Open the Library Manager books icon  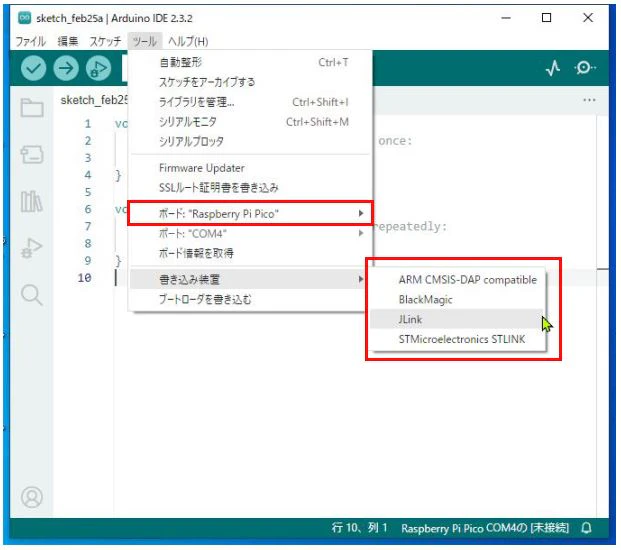pyautogui.click(x=32, y=201)
